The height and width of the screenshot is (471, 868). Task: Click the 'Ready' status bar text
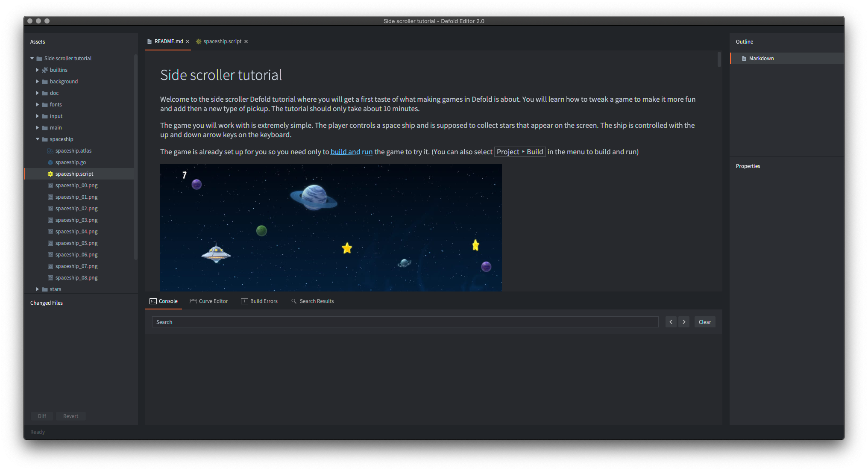pyautogui.click(x=38, y=432)
